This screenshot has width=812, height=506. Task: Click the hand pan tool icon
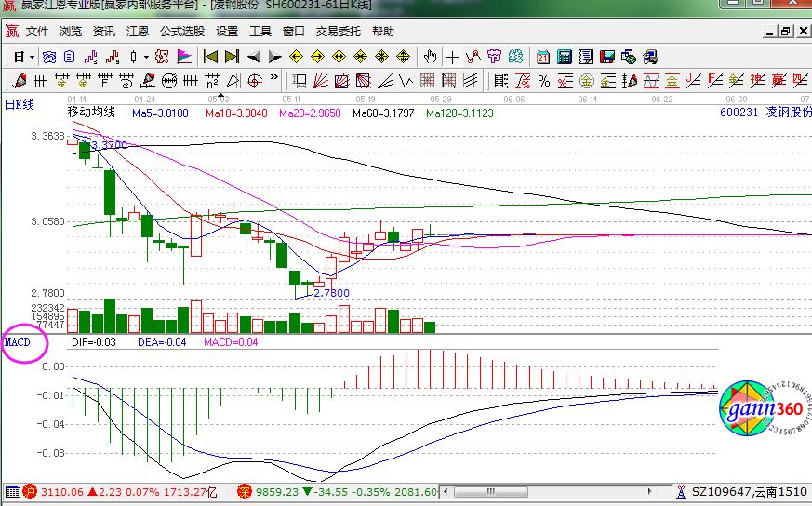click(430, 57)
